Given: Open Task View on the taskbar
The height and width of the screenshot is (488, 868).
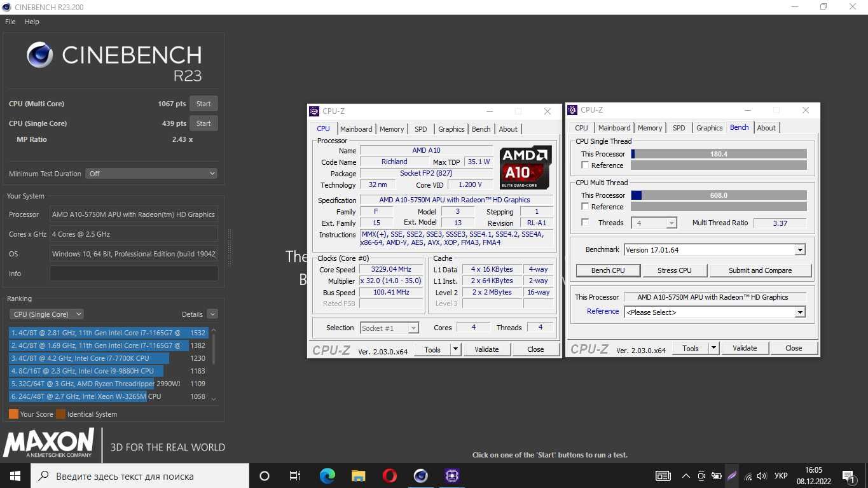Looking at the screenshot, I should tap(295, 476).
